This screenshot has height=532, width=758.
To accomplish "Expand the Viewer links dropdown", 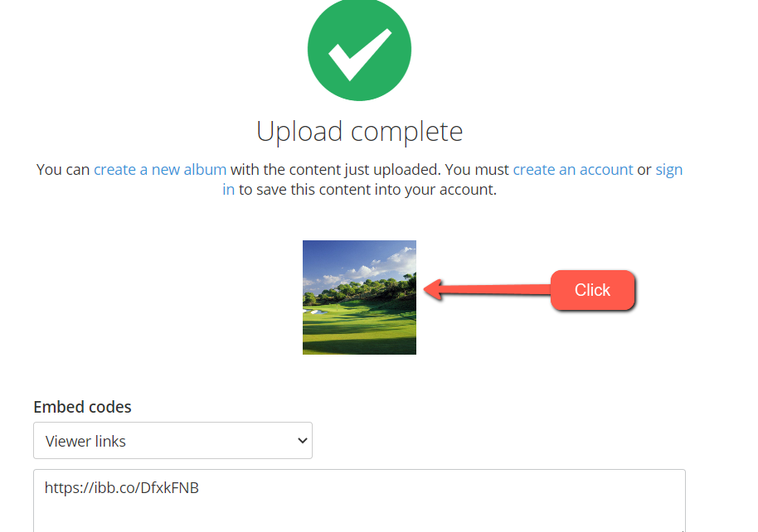I will pos(172,440).
